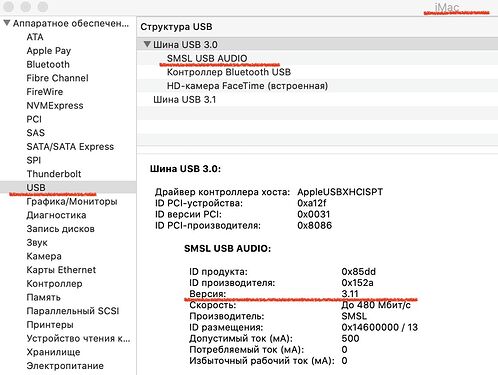Select SAS in the hardware list

click(x=35, y=133)
